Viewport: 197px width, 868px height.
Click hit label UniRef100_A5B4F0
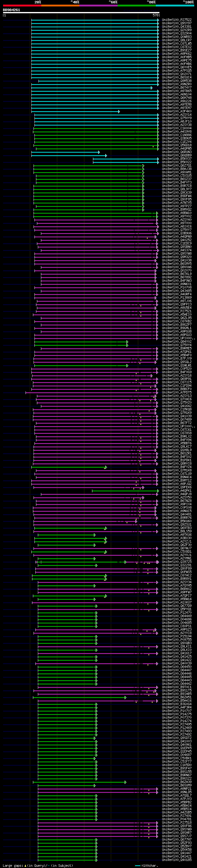tap(177, 355)
